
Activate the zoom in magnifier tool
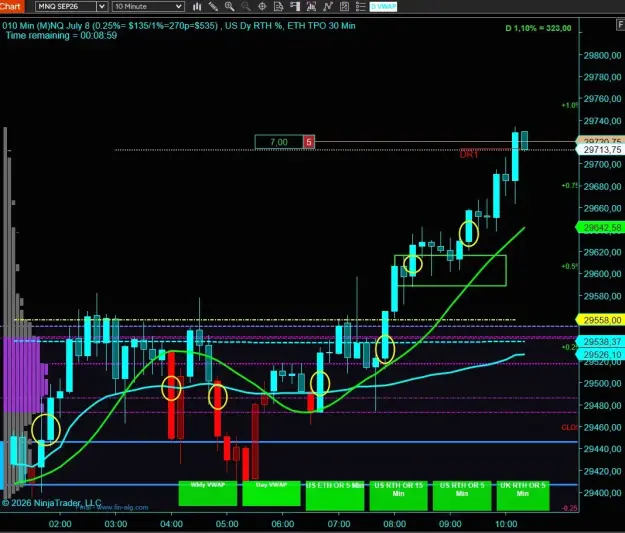[x=229, y=6]
